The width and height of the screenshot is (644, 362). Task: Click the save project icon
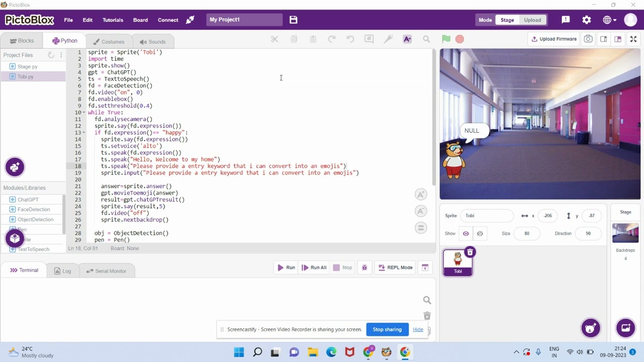(x=293, y=20)
